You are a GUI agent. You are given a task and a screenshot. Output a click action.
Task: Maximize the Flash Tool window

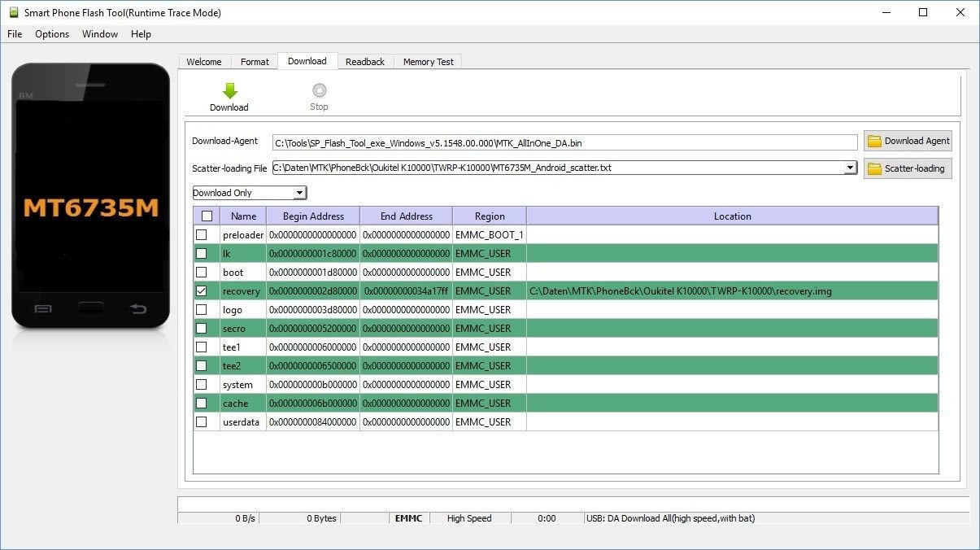click(923, 12)
